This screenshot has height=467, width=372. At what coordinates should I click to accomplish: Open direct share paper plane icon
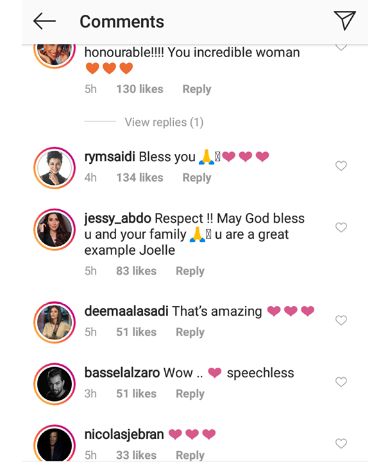(345, 20)
